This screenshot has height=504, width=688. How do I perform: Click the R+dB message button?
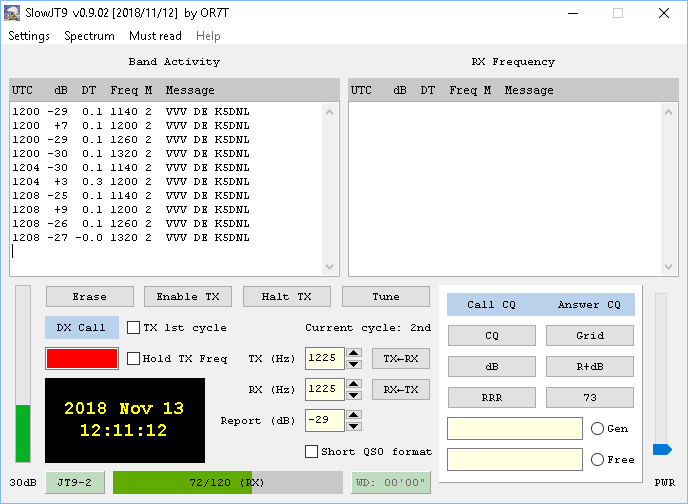click(590, 366)
